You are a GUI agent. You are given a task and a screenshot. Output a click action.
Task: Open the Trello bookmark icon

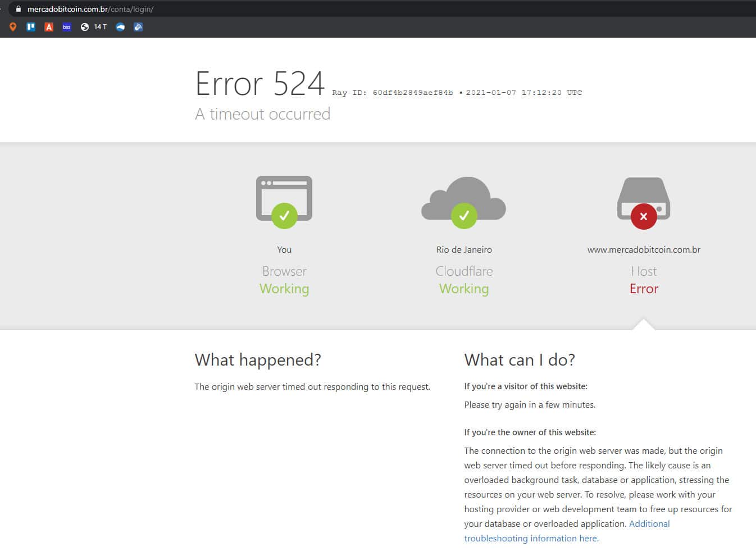tap(31, 27)
